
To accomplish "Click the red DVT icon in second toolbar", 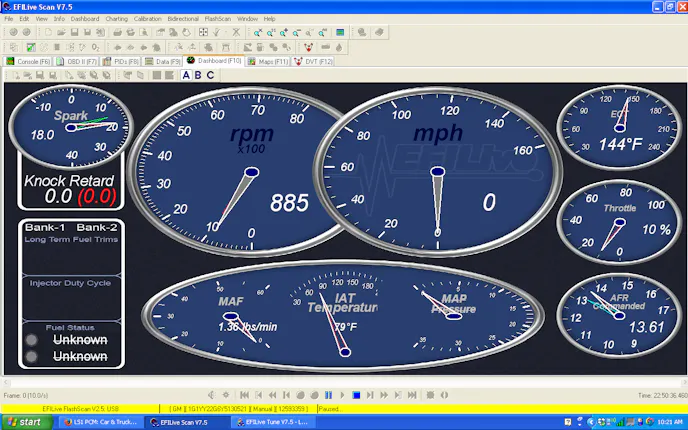I will (308, 47).
